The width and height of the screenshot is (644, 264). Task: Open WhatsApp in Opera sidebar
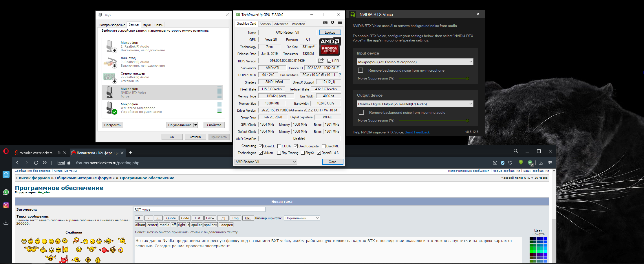tap(6, 192)
